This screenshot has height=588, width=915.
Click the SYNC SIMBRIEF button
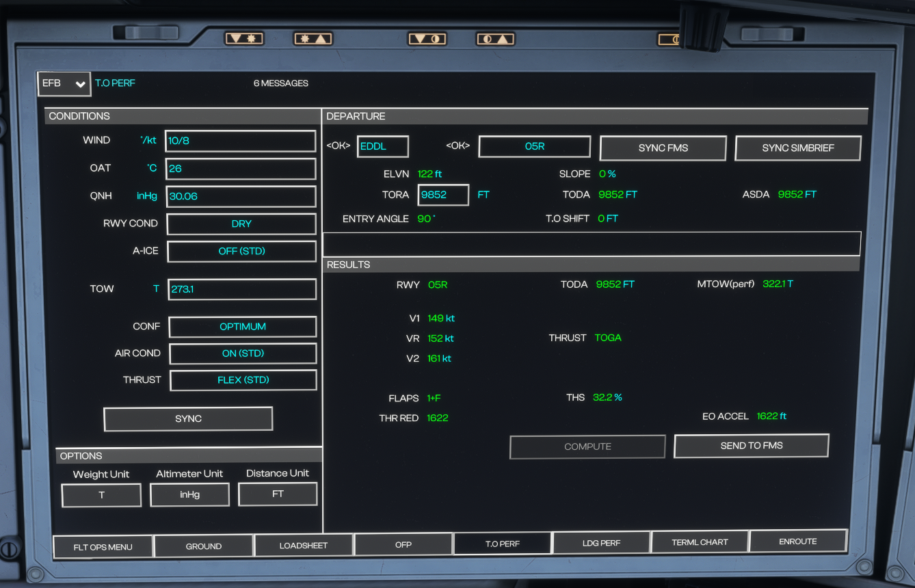(798, 148)
